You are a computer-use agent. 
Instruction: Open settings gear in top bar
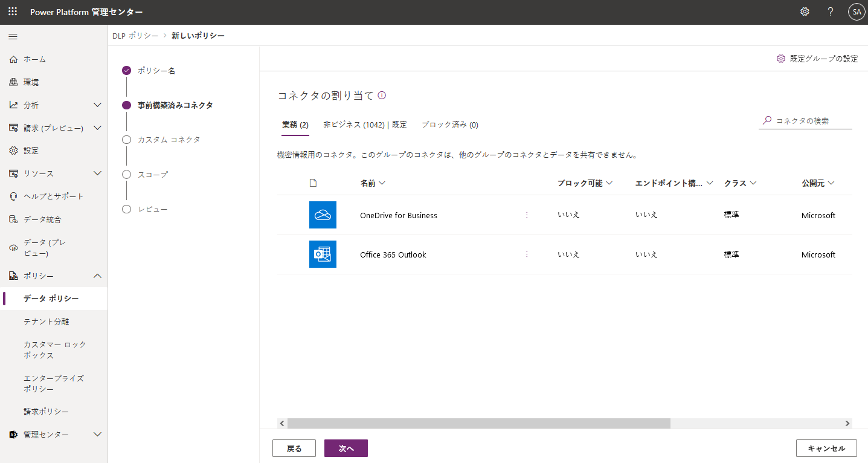pos(805,11)
